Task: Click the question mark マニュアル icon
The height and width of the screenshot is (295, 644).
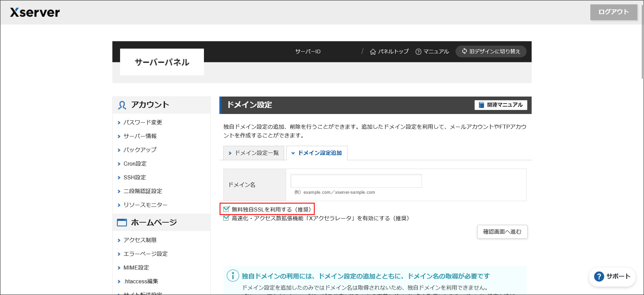Action: click(x=418, y=52)
